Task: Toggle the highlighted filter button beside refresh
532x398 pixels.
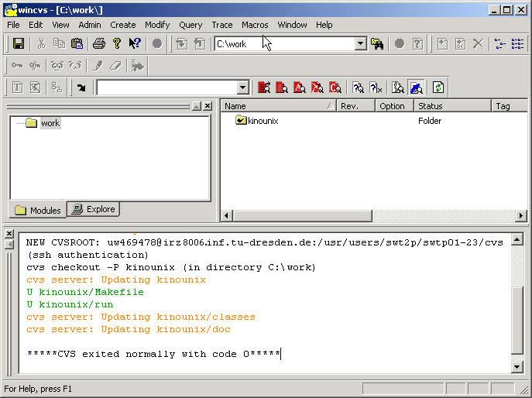Action: click(x=417, y=87)
